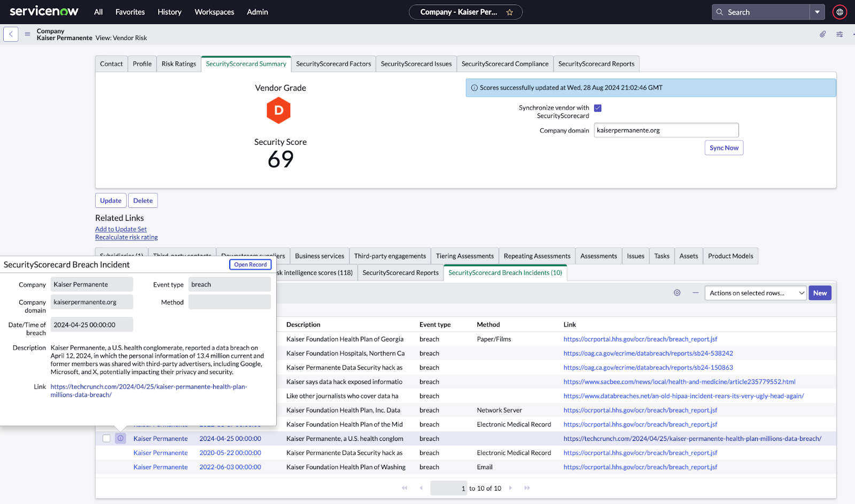Switch to the Contact tab

click(111, 64)
